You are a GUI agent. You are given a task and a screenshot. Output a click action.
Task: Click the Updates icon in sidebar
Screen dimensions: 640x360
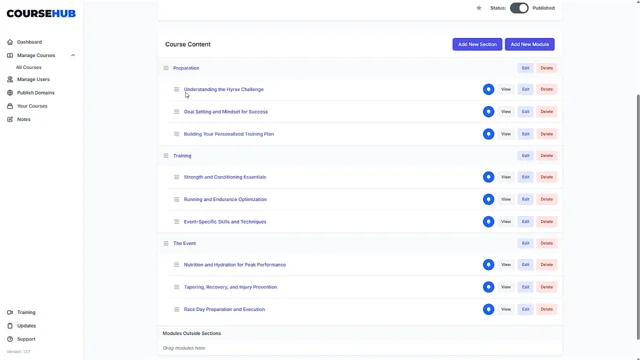point(10,326)
